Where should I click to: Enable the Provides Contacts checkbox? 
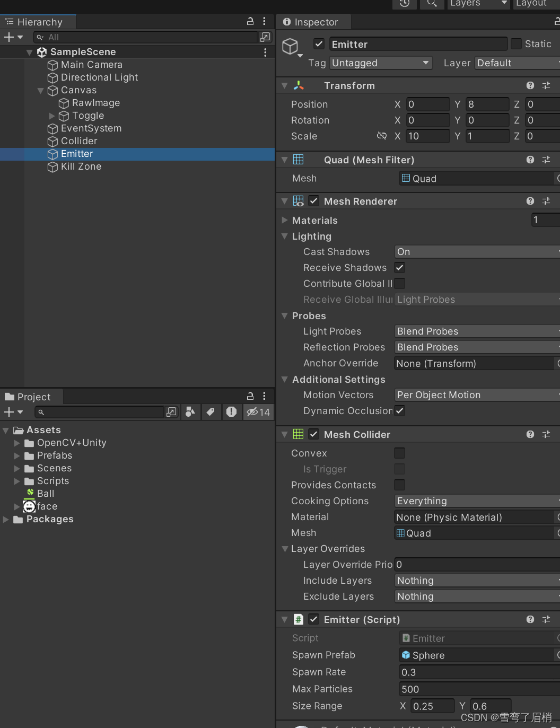(400, 485)
